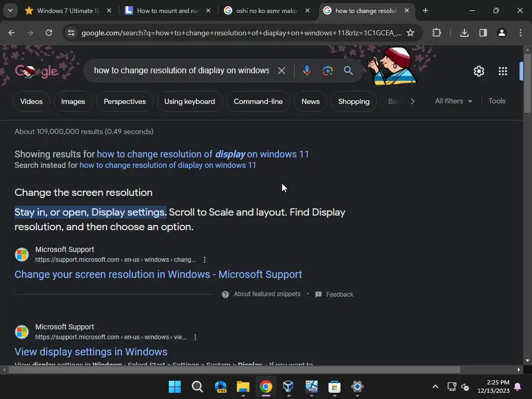Open corrected 'display on windows 11' search link

(x=203, y=154)
